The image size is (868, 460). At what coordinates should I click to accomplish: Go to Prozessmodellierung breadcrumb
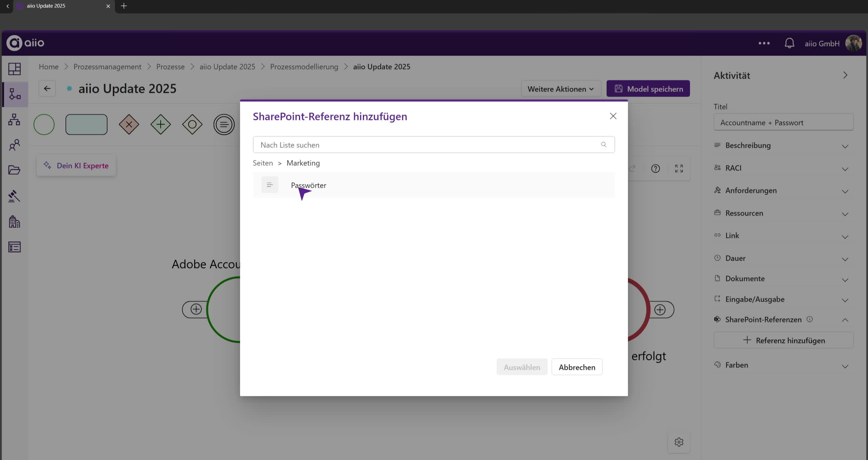(x=304, y=67)
